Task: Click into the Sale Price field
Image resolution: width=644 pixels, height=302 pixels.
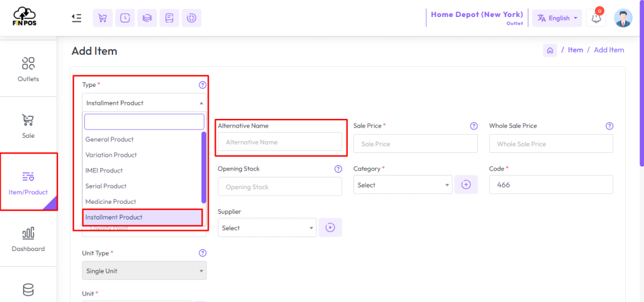Action: (415, 144)
